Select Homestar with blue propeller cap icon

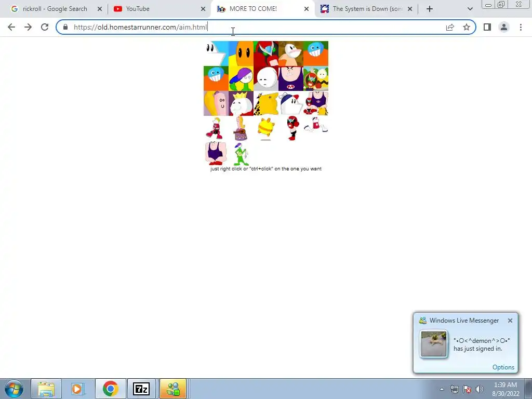point(291,103)
